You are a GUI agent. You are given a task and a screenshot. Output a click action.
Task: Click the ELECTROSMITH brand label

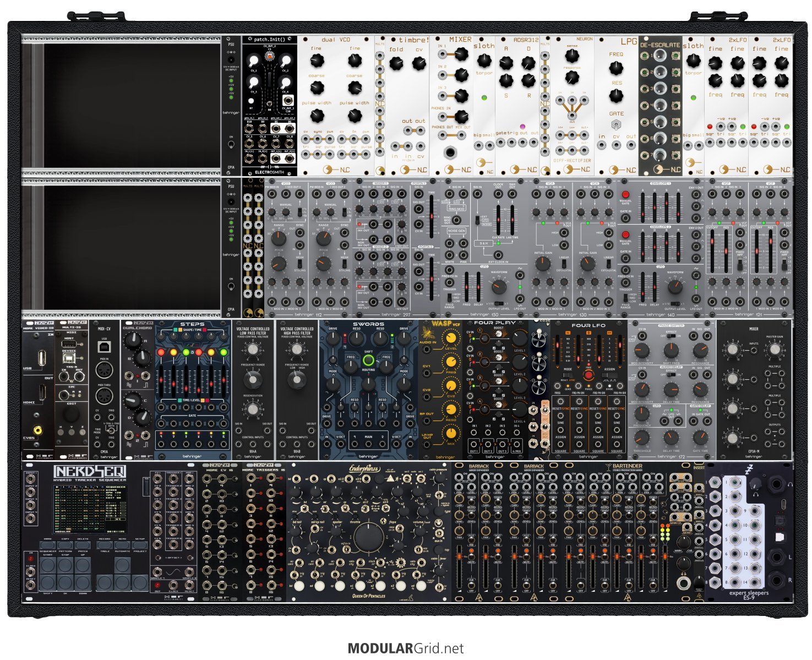pos(270,171)
